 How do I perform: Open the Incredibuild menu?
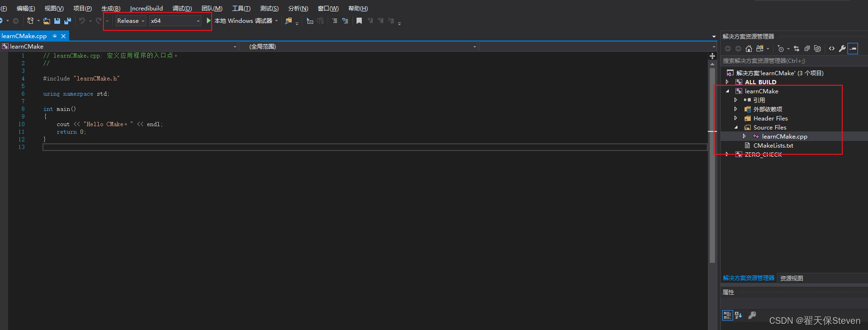pyautogui.click(x=146, y=9)
